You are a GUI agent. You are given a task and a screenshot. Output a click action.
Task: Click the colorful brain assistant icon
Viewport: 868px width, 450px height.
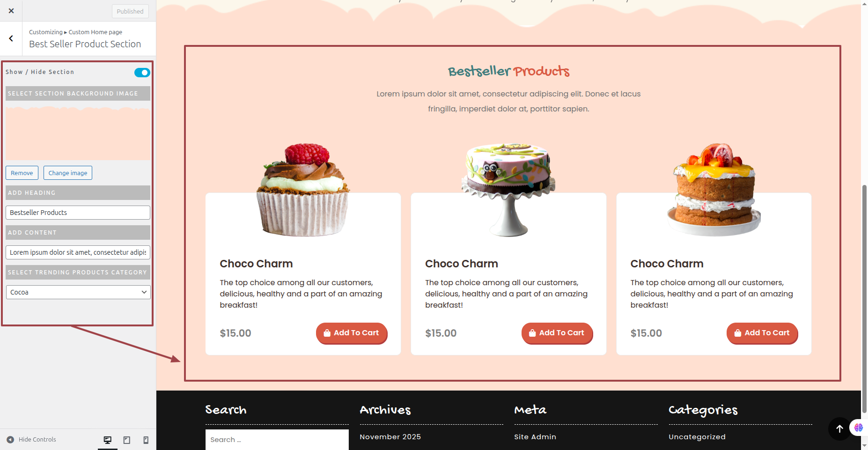click(859, 428)
